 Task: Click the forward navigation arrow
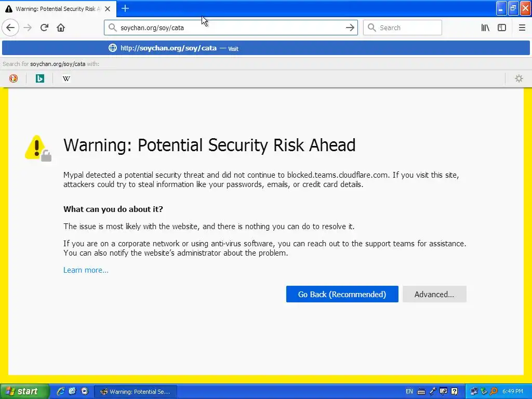pyautogui.click(x=28, y=28)
